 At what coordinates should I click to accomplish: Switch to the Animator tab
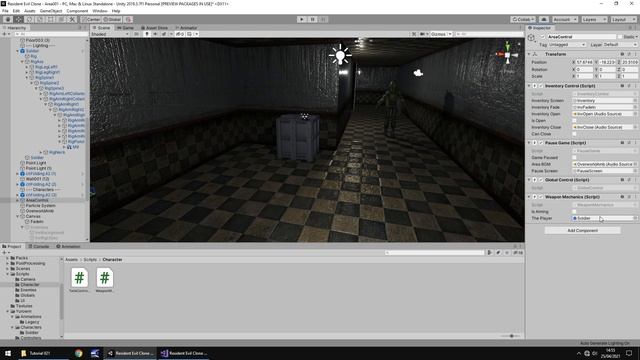[x=186, y=28]
